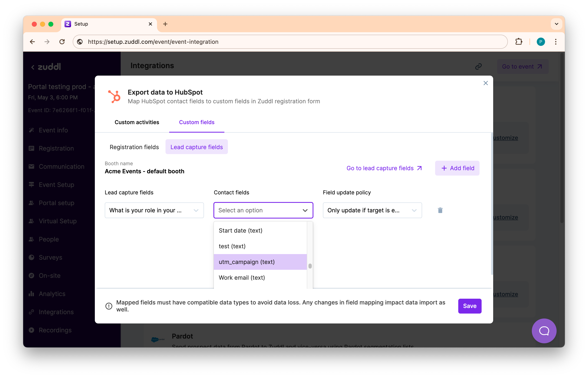
Task: Open the chat support bubble
Action: [544, 331]
